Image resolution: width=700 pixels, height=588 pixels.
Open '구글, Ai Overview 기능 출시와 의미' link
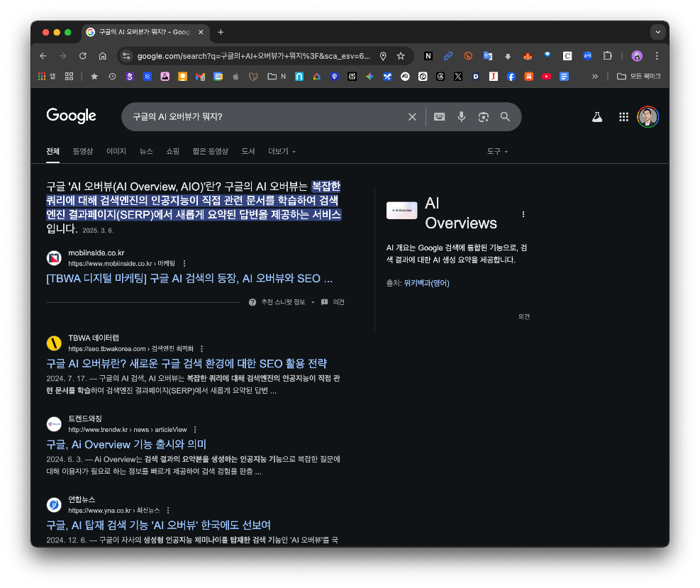pos(126,445)
